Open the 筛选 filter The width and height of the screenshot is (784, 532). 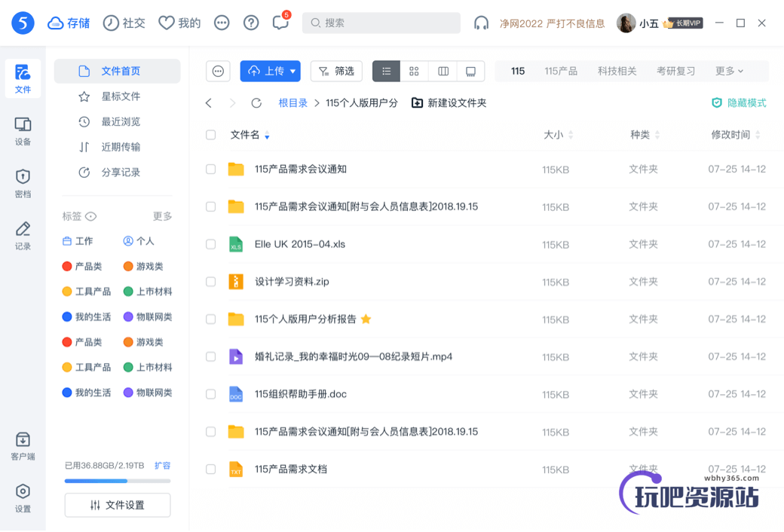click(x=336, y=71)
